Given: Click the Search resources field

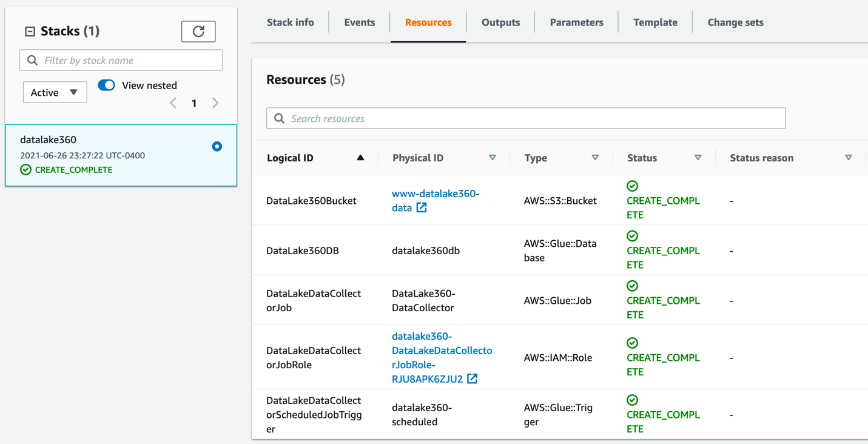Looking at the screenshot, I should pos(526,118).
